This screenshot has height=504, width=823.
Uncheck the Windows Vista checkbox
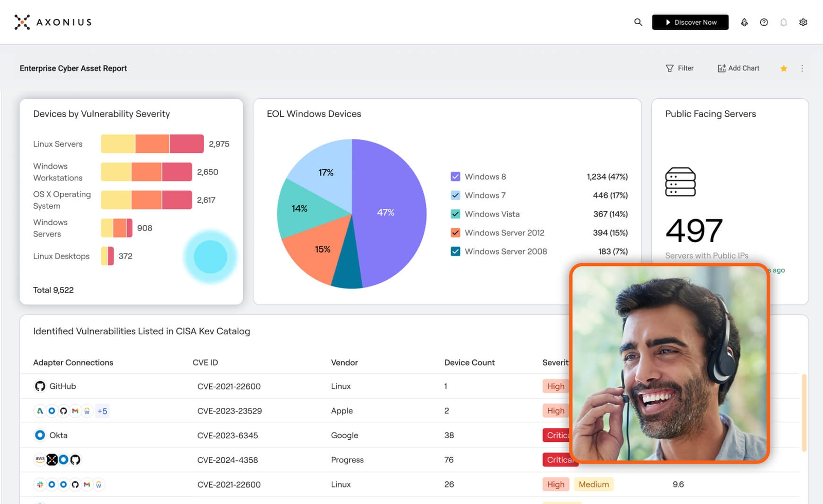[456, 214]
